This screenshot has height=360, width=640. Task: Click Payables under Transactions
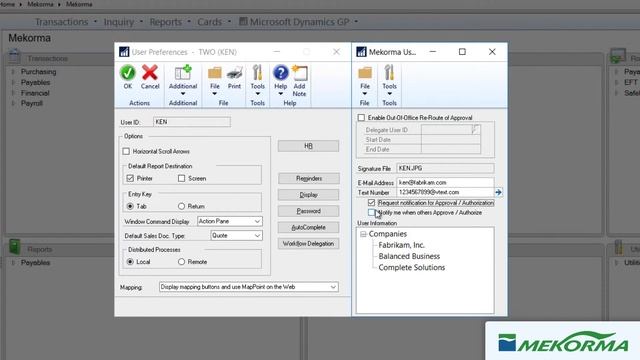pyautogui.click(x=36, y=82)
